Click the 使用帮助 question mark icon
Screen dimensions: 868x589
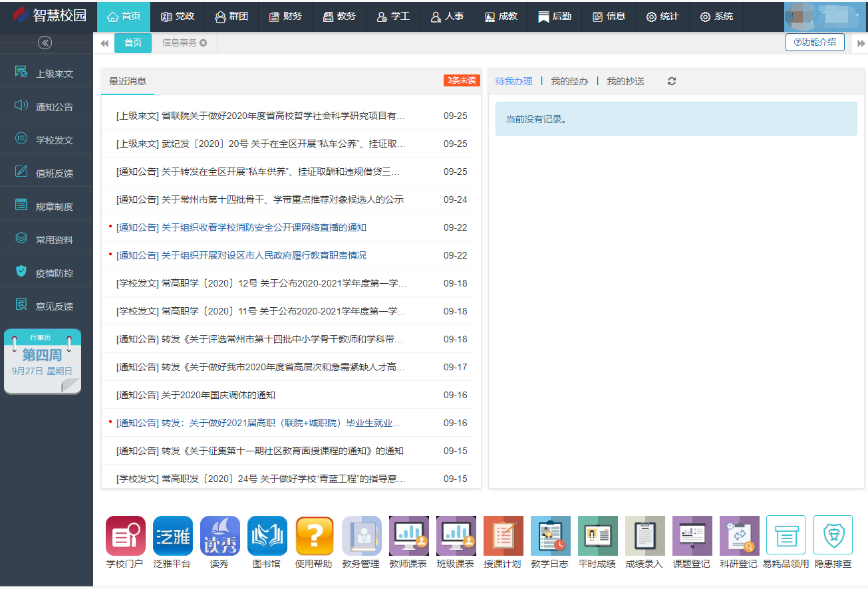[x=314, y=536]
